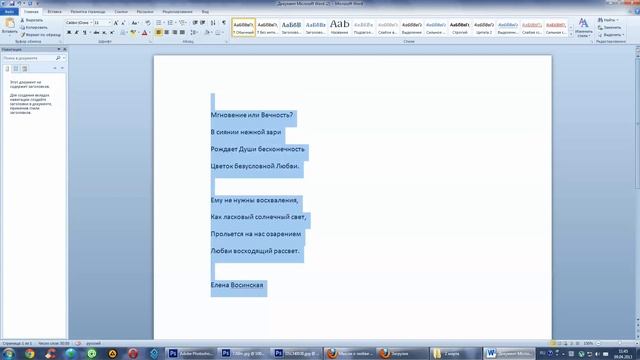
Task: Open the Change Case (Aa) dropdown
Action: coord(135,23)
